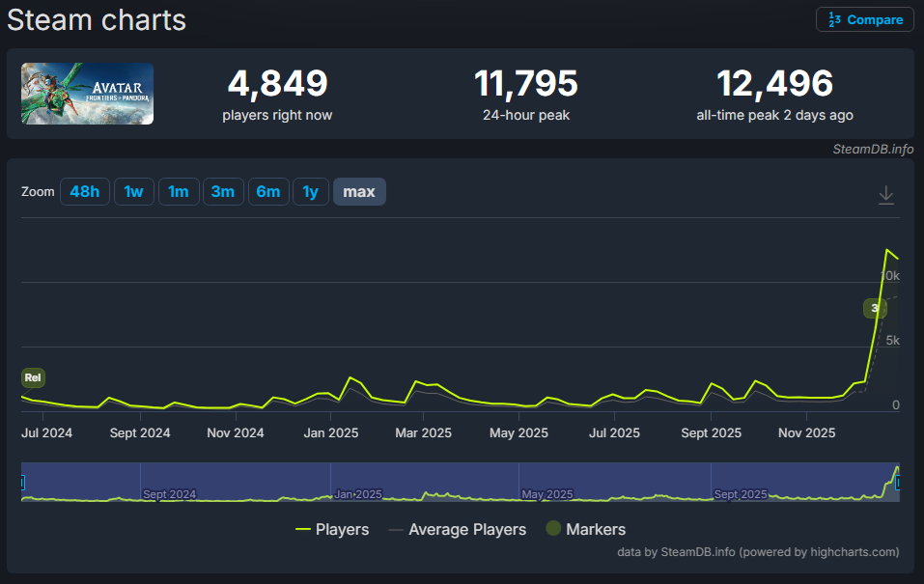
Task: Set chart zoom to 6m
Action: pyautogui.click(x=268, y=191)
